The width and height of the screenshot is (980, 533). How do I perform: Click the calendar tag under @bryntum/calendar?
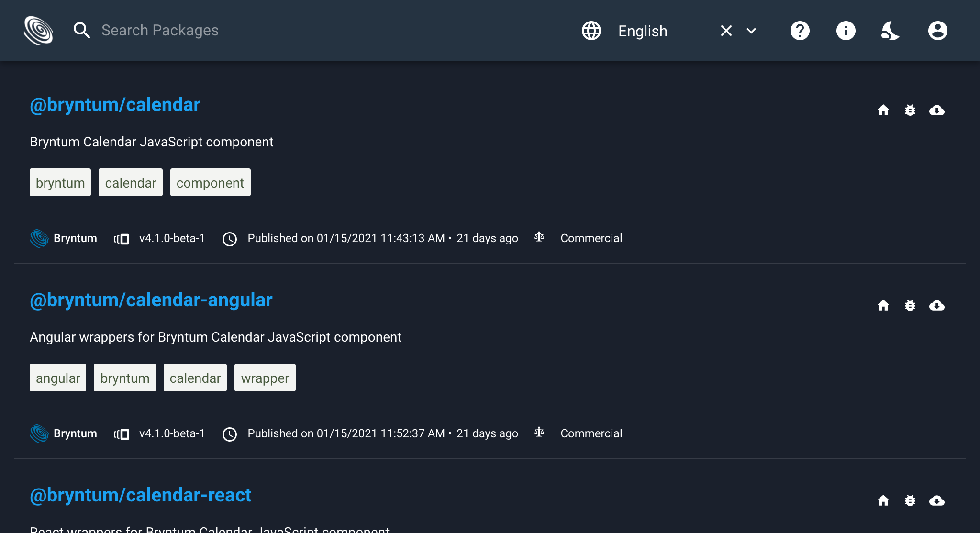point(131,182)
